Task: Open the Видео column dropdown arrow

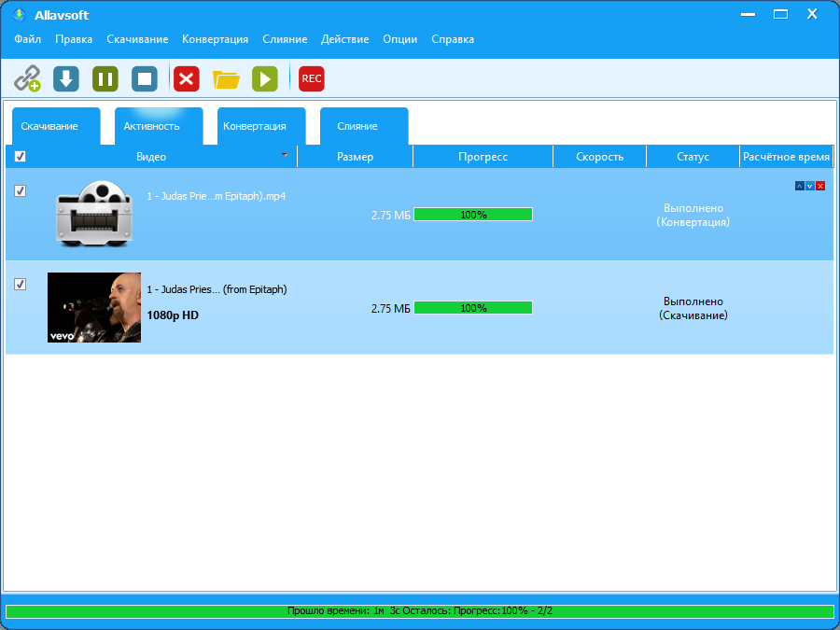Action: point(285,155)
